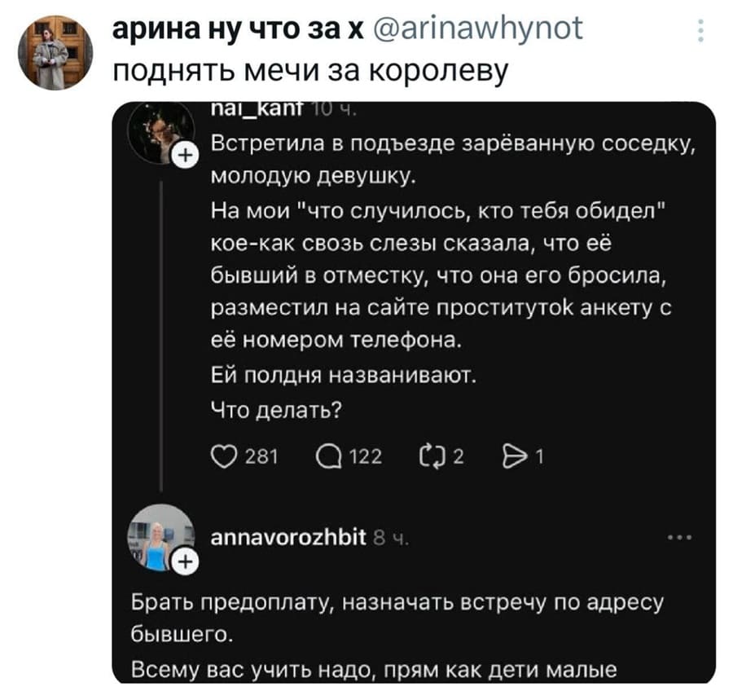The image size is (733, 700).
Task: Follow annavorozhbit using the plus icon on the avatar
Action: coord(187,561)
